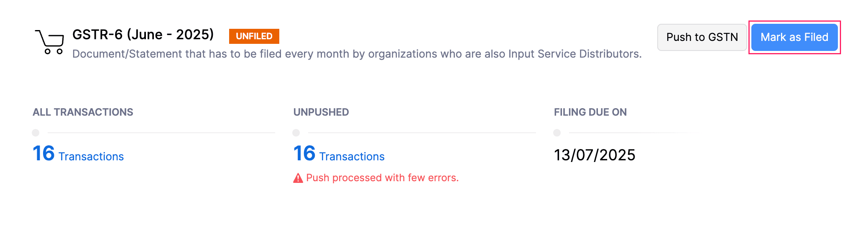Screen dimensions: 868x243
Task: Click the red warning triangle icon
Action: [298, 178]
